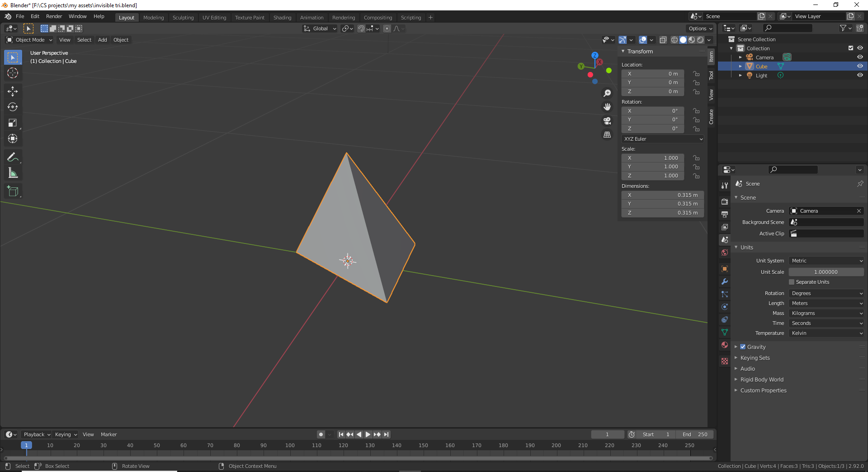
Task: Open the Modifier properties wrench icon
Action: (x=725, y=281)
